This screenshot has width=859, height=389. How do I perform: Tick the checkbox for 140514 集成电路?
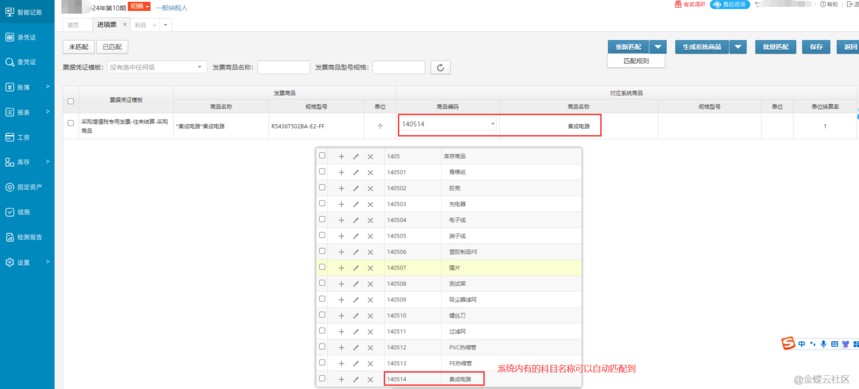pyautogui.click(x=322, y=378)
